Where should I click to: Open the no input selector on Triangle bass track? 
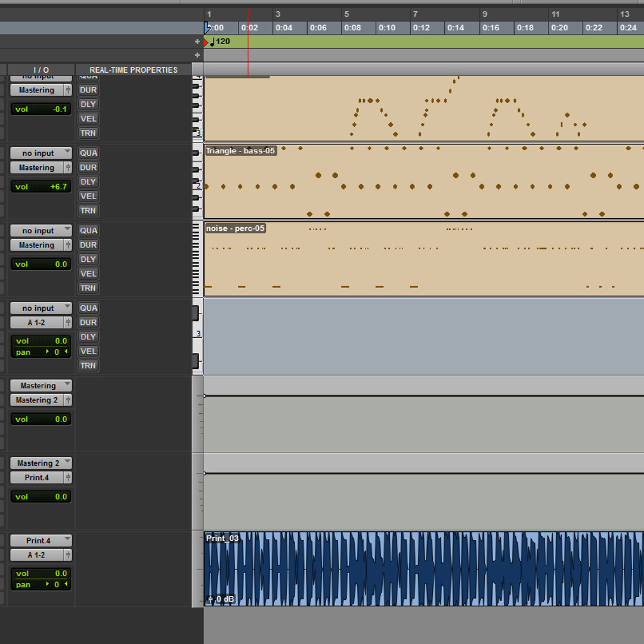pyautogui.click(x=41, y=153)
